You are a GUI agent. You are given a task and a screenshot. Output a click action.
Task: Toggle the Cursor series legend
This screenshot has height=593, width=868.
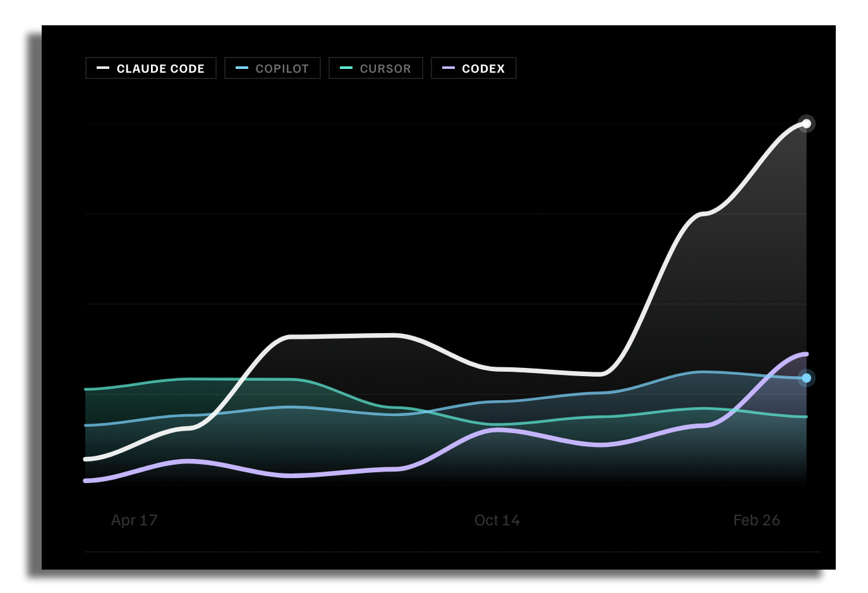(x=376, y=68)
